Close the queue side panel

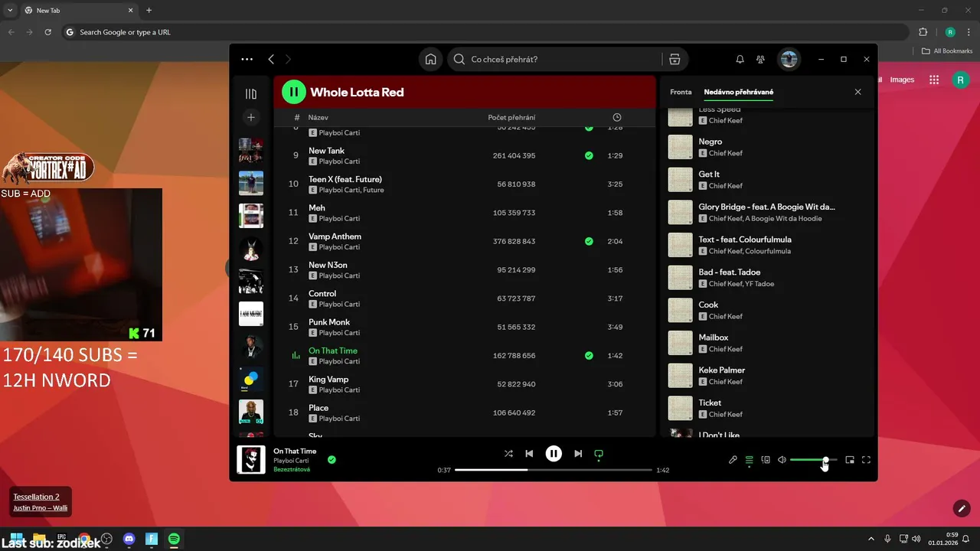(857, 92)
